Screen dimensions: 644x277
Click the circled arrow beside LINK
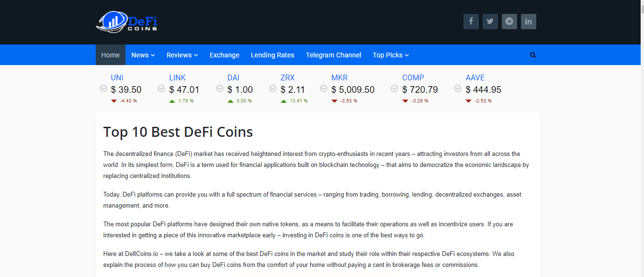coord(161,89)
